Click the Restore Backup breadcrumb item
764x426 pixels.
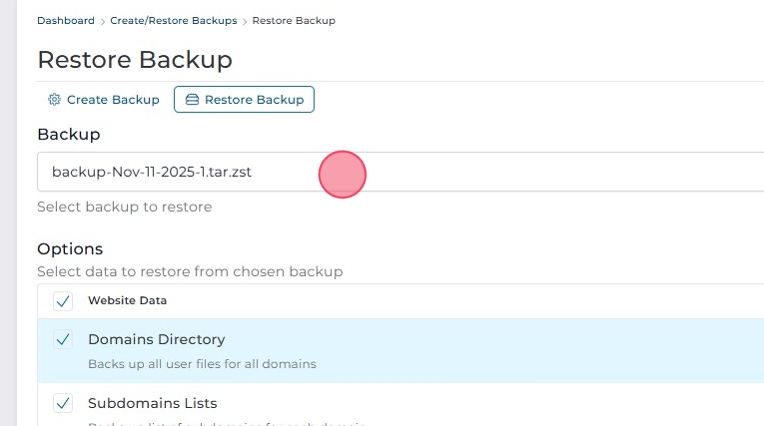(x=294, y=21)
